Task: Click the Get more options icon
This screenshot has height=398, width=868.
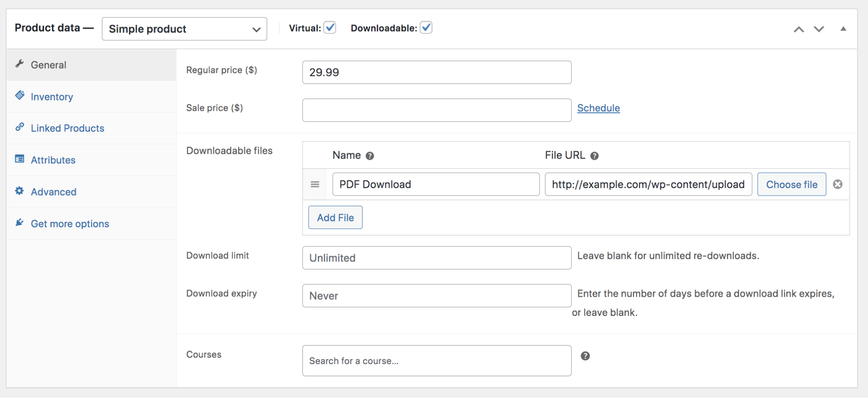Action: click(x=19, y=222)
